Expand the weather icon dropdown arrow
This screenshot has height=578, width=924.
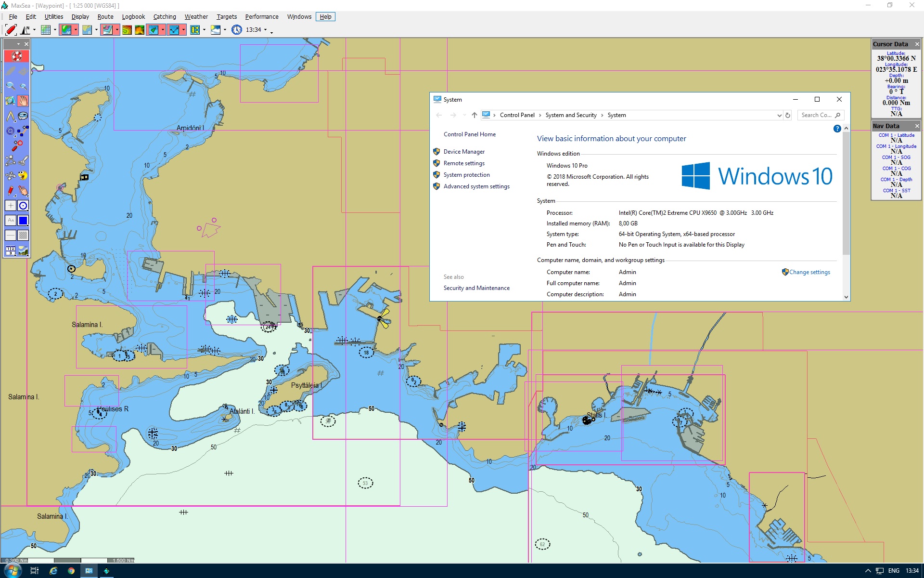coord(225,30)
